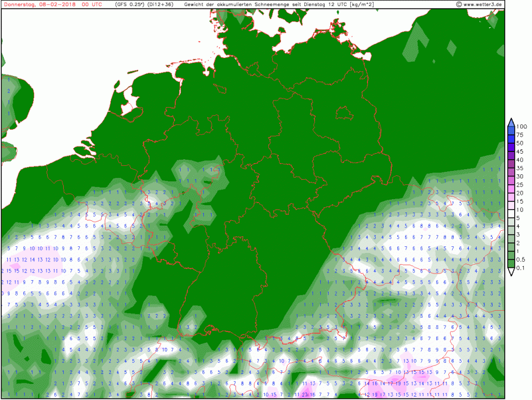This screenshot has width=532, height=400.
Task: Click the red date Donnerstag, 08-02-2018
Action: coord(39,4)
